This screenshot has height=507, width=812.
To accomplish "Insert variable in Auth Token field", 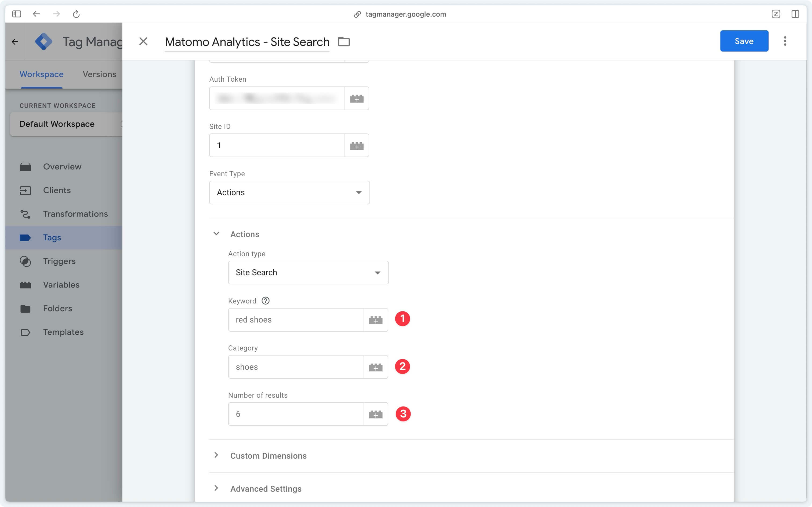I will coord(357,98).
